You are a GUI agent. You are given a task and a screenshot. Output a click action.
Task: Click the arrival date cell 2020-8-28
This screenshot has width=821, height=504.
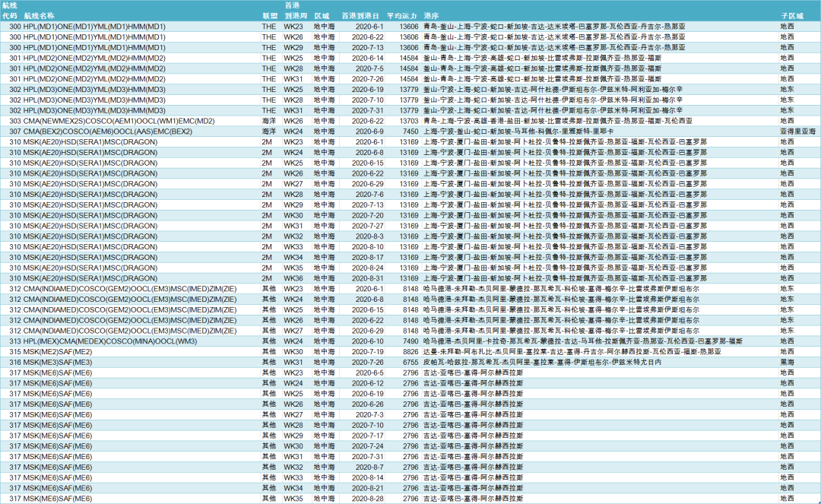tap(368, 498)
